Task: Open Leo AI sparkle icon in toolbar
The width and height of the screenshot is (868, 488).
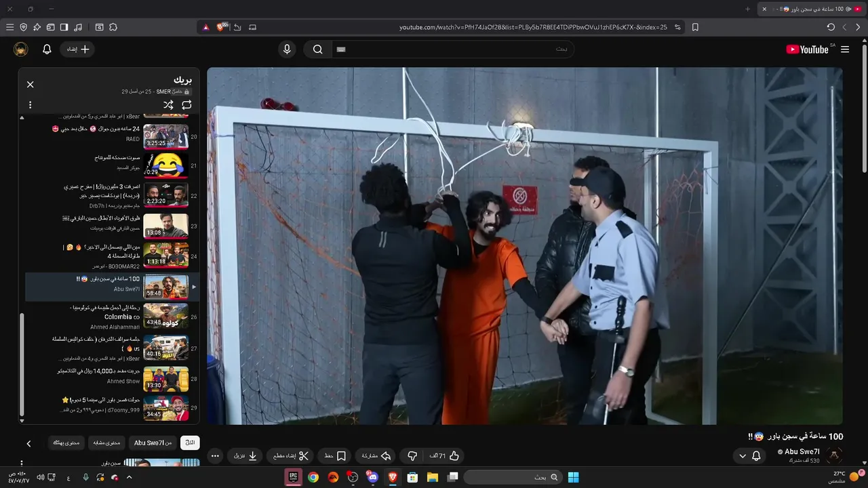Action: (x=37, y=27)
